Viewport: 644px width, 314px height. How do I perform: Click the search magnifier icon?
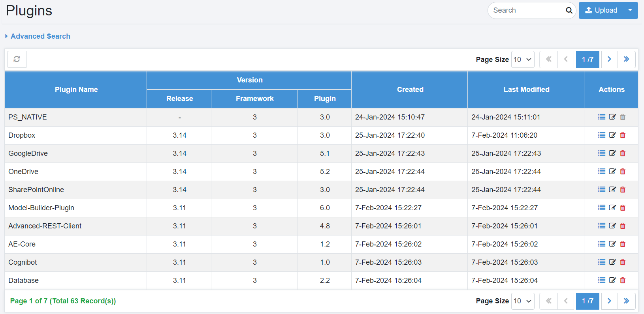click(x=569, y=10)
